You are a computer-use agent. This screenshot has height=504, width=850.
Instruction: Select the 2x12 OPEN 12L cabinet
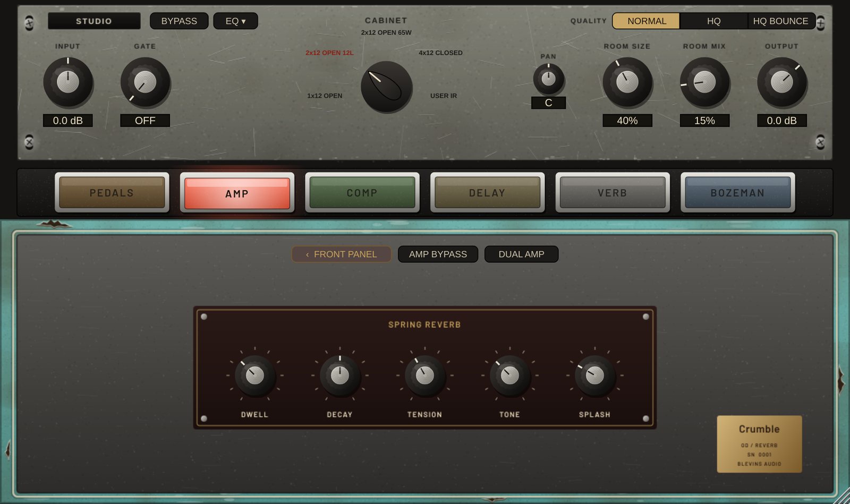(x=329, y=53)
